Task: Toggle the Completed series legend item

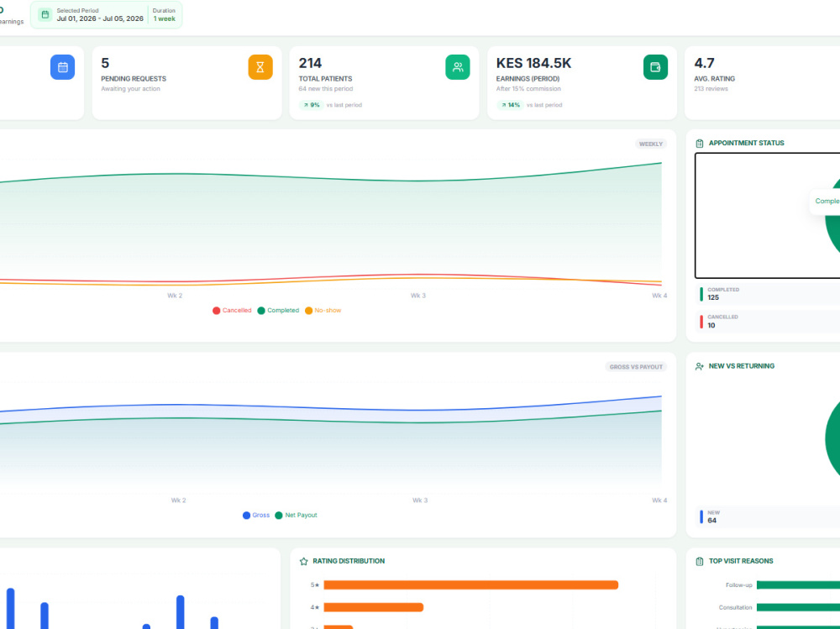Action: pos(278,311)
